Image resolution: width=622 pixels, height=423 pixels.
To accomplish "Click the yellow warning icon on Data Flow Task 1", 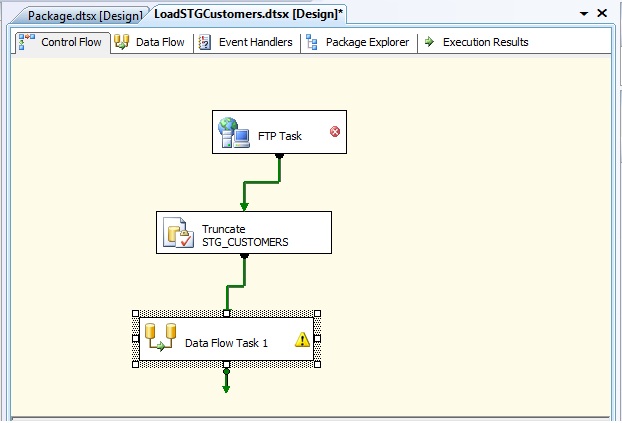I will point(302,340).
